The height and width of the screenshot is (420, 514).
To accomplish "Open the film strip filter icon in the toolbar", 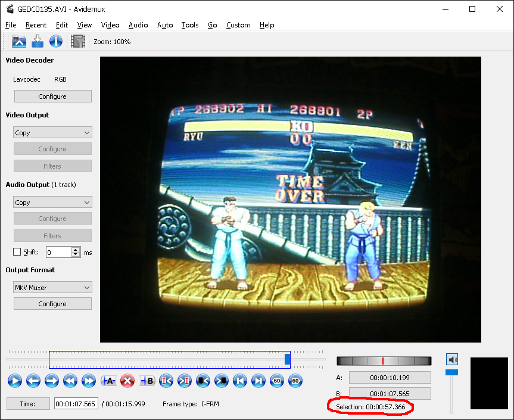I will coord(78,42).
